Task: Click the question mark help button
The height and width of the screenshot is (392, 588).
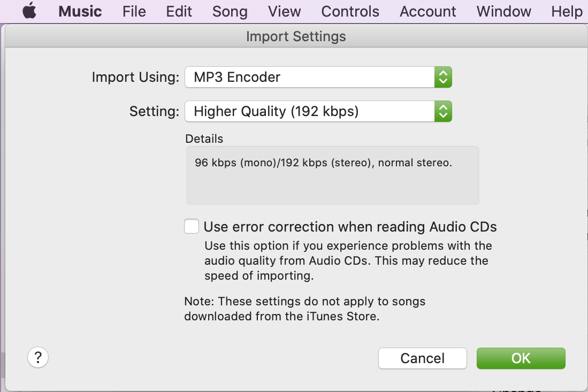Action: [x=38, y=358]
